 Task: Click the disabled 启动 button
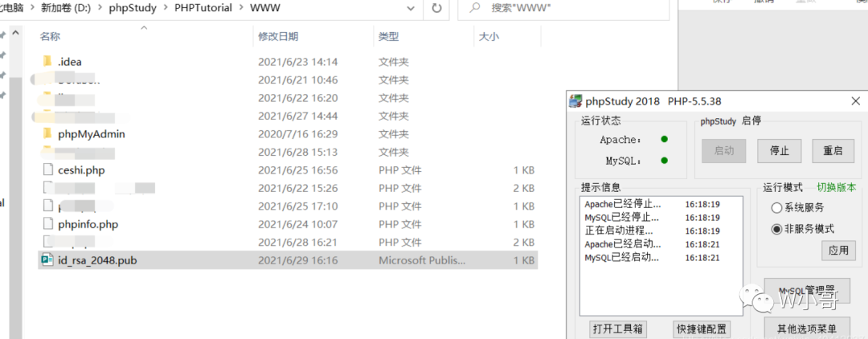point(724,151)
